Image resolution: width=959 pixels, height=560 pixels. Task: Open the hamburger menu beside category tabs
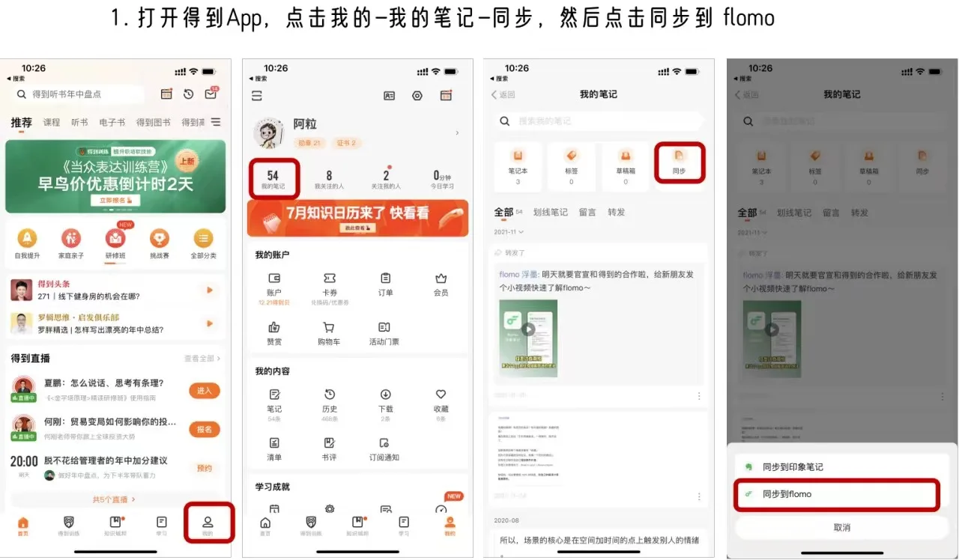click(x=216, y=122)
